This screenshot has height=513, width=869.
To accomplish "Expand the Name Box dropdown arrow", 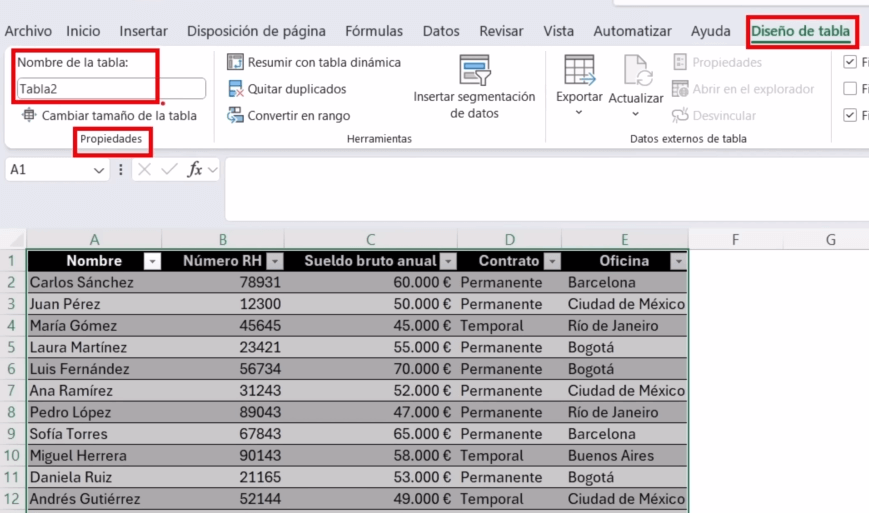I will click(99, 170).
